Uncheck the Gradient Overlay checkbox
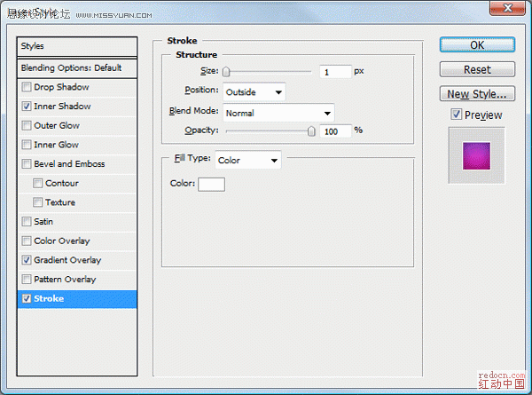 coord(26,260)
